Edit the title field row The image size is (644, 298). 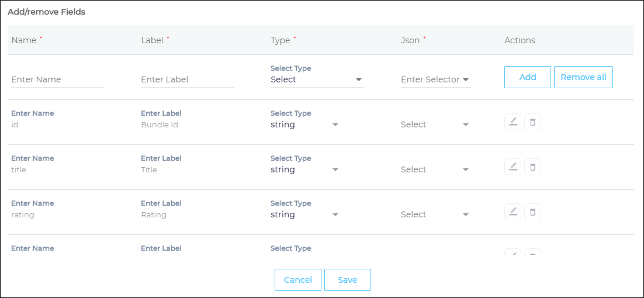click(513, 167)
